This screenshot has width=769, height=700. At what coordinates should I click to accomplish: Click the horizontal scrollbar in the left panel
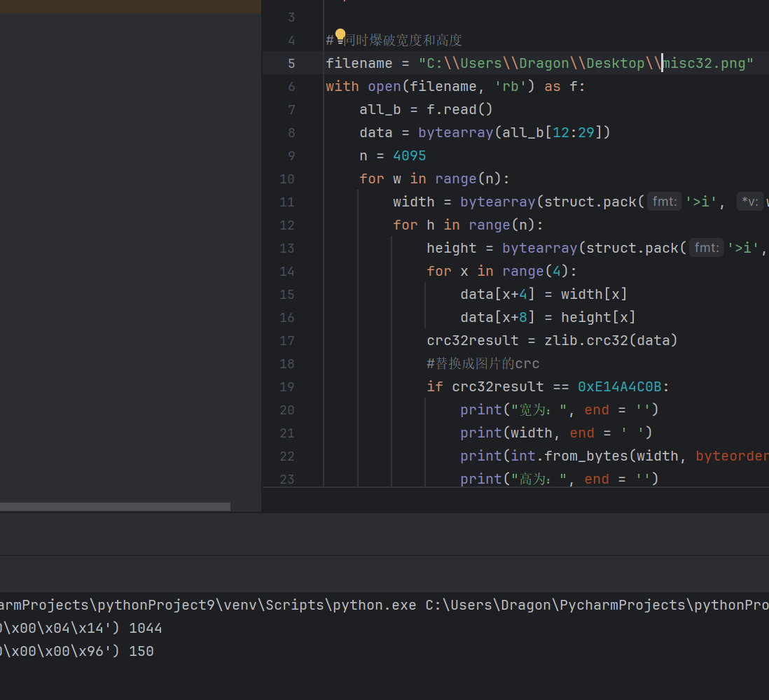tap(115, 506)
